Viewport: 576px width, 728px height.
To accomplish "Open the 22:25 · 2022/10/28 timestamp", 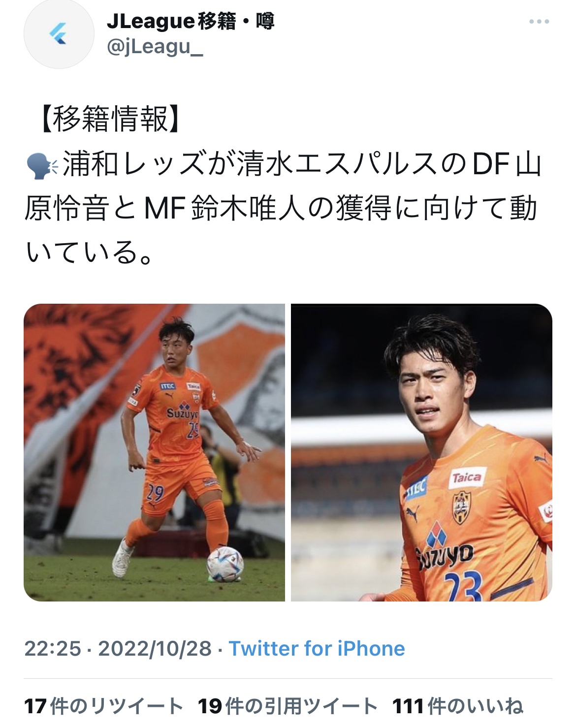I will click(x=118, y=648).
